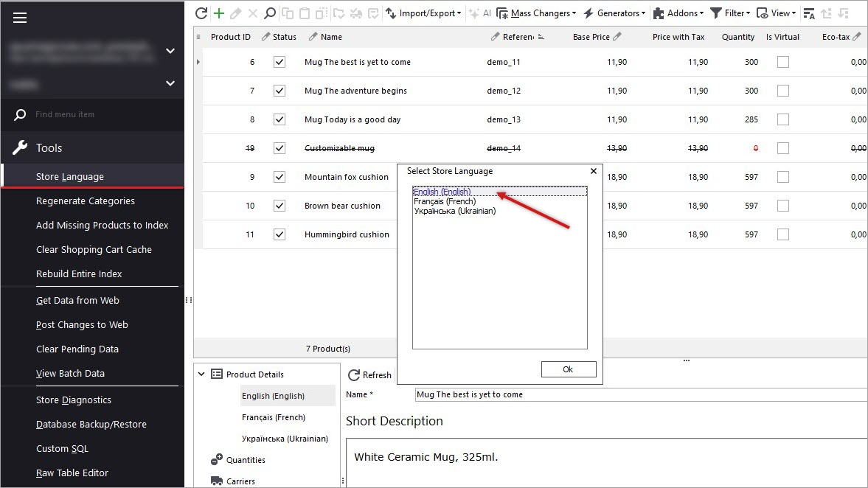Open the hamburger menu in the sidebar
Image resolution: width=868 pixels, height=488 pixels.
pos(20,18)
